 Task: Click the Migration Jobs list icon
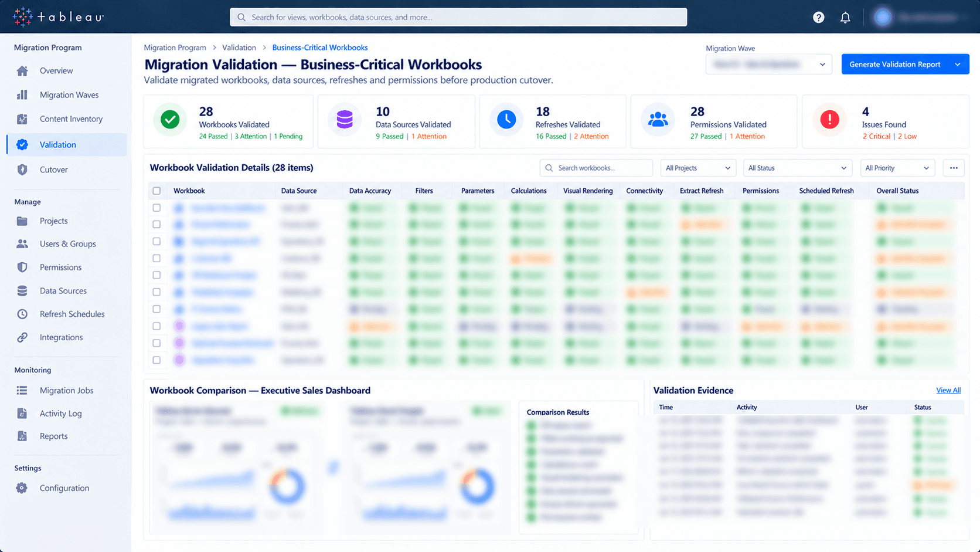click(x=22, y=391)
